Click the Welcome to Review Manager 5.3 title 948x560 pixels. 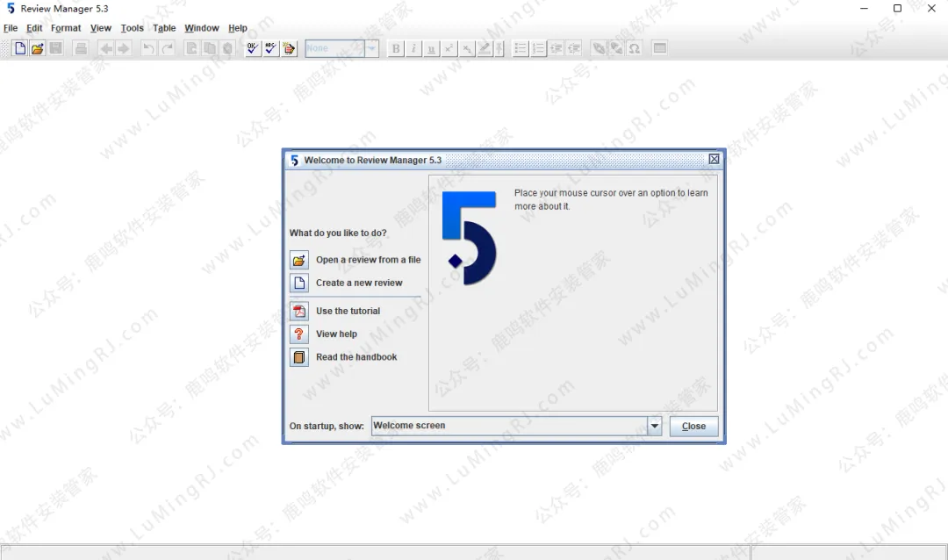click(x=372, y=161)
